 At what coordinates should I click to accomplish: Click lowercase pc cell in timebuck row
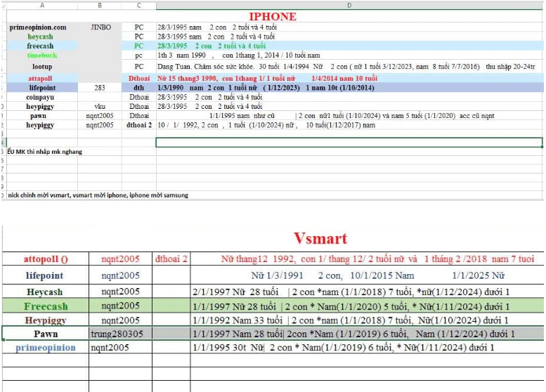pyautogui.click(x=139, y=55)
